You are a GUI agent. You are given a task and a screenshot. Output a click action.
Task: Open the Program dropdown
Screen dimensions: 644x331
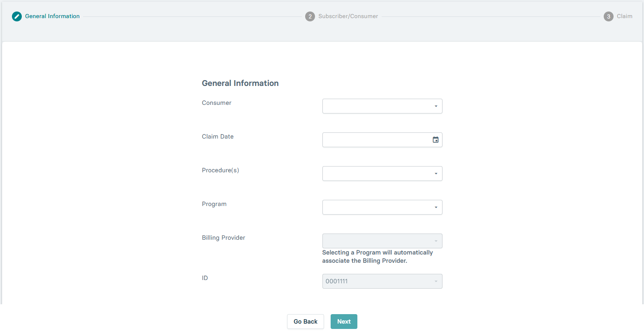tap(382, 207)
